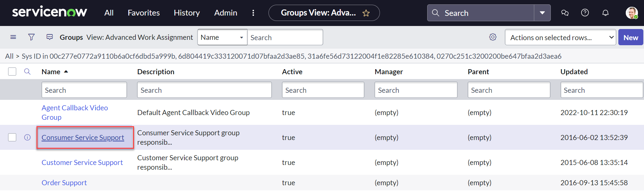Image resolution: width=644 pixels, height=195 pixels.
Task: Preview Consumer Service Support record info icon
Action: [27, 137]
